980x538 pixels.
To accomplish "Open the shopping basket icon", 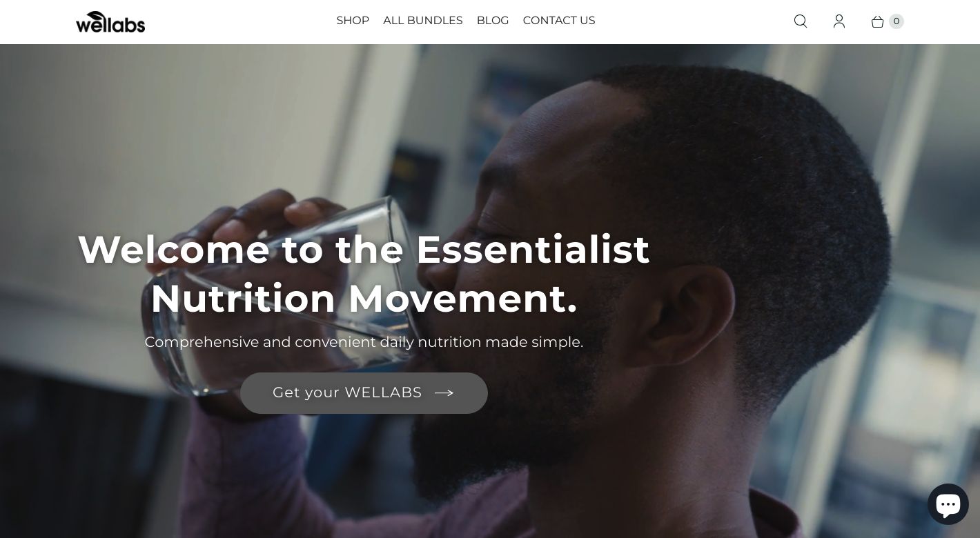I will tap(877, 21).
